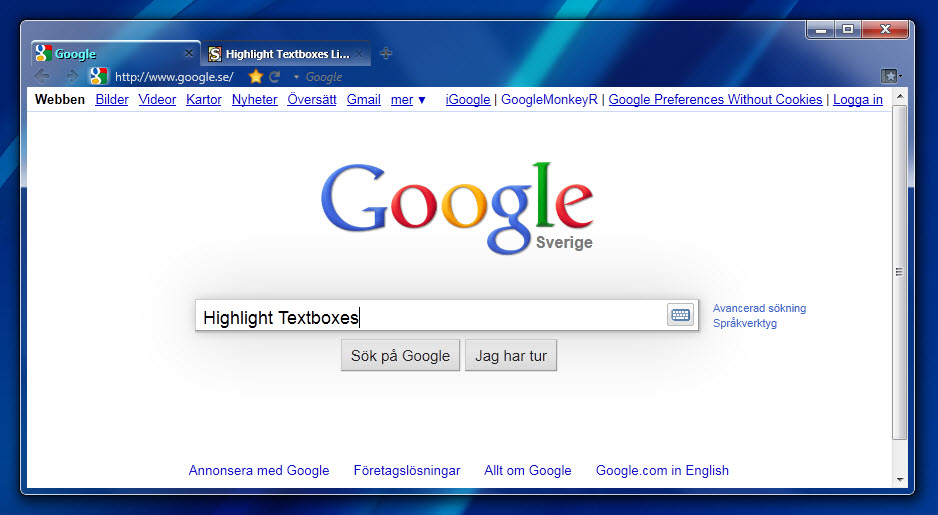The height and width of the screenshot is (515, 938).
Task: Click the vertical scrollbar thumb
Action: [900, 272]
